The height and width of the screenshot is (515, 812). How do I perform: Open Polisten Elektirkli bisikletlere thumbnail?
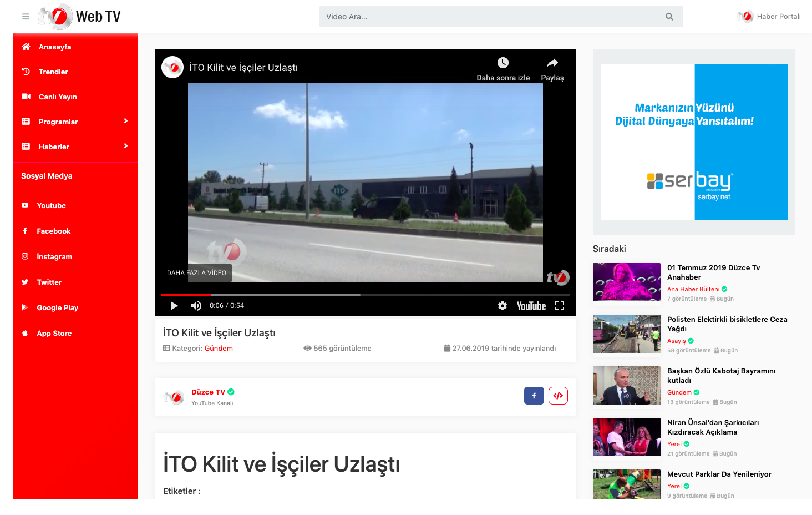click(x=627, y=334)
